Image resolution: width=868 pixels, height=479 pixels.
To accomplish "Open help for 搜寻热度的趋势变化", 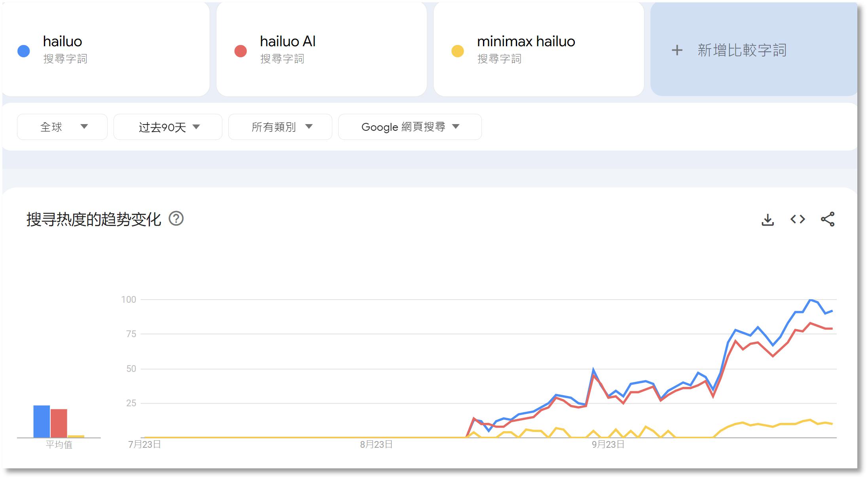I will pos(176,219).
